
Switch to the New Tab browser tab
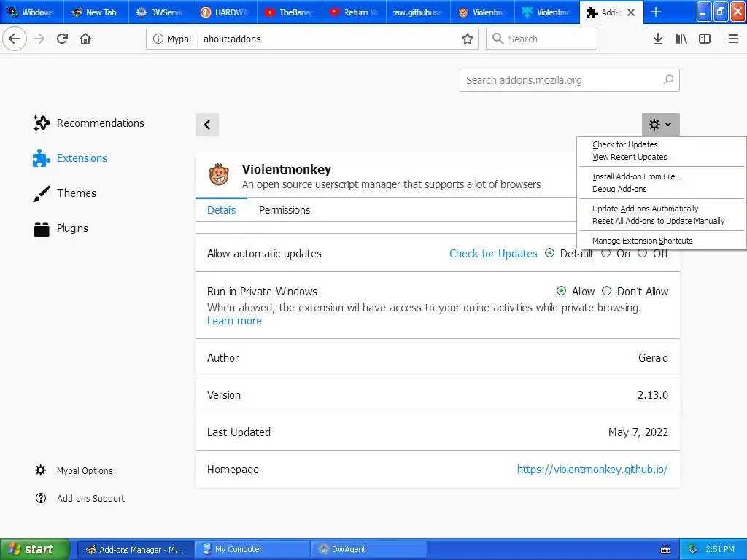pyautogui.click(x=97, y=12)
